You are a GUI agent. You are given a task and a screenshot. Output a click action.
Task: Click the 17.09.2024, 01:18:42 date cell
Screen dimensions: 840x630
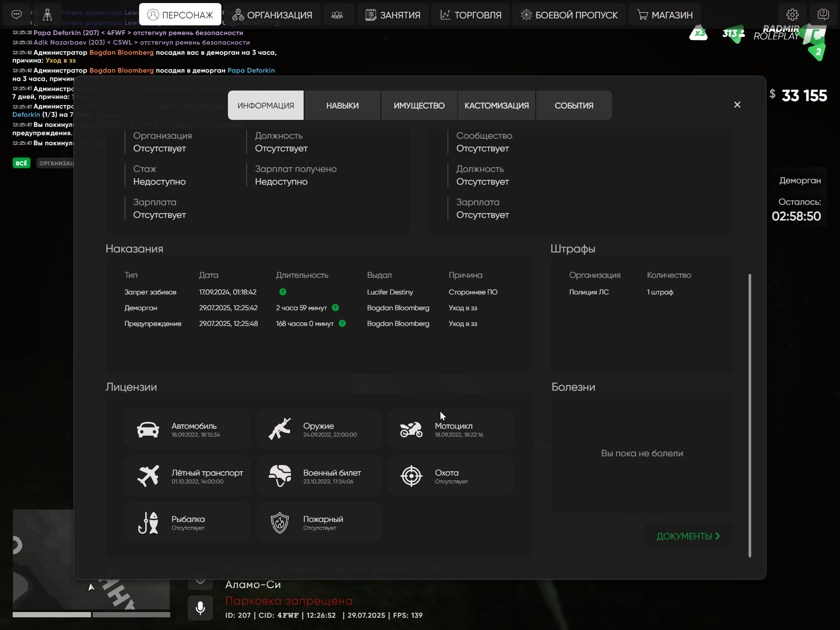click(x=227, y=292)
